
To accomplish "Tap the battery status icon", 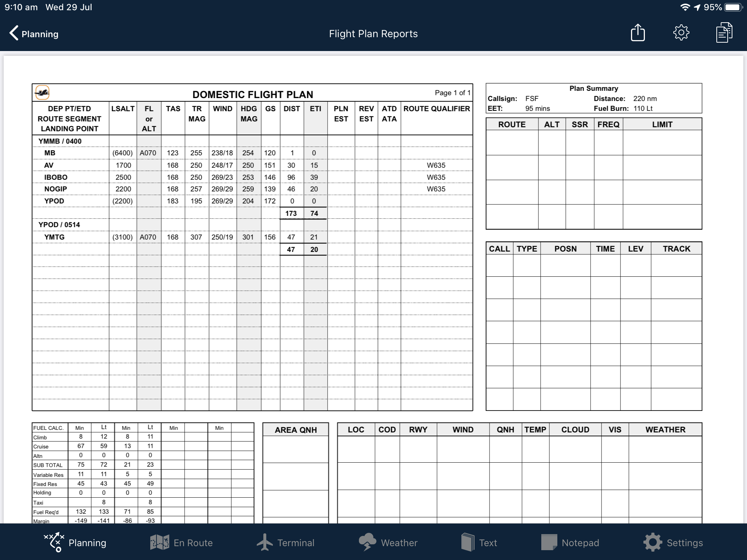I will click(733, 7).
